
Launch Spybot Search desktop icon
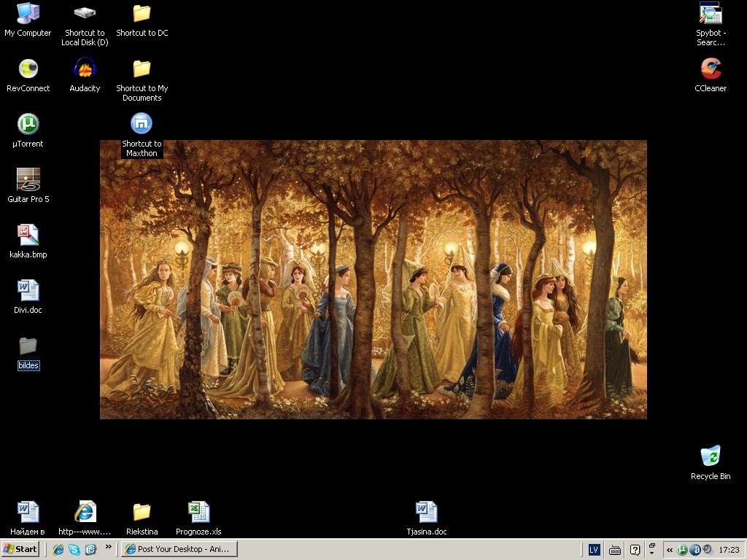click(x=711, y=24)
